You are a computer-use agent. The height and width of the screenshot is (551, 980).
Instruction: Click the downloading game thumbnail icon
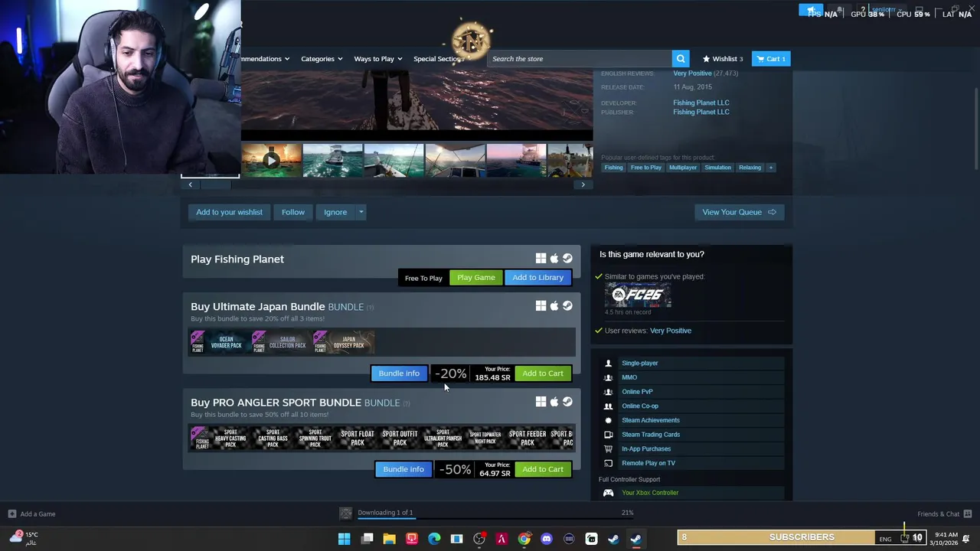pos(345,513)
